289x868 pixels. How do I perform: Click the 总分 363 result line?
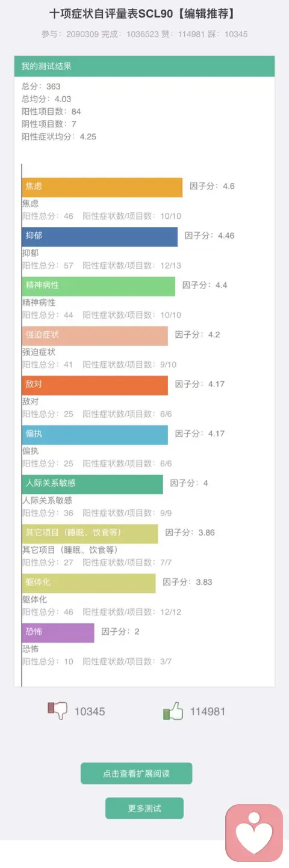click(41, 87)
